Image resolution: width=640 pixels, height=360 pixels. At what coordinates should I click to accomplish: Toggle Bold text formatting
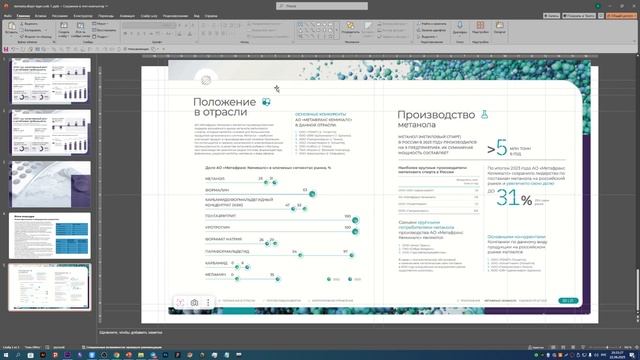point(126,34)
